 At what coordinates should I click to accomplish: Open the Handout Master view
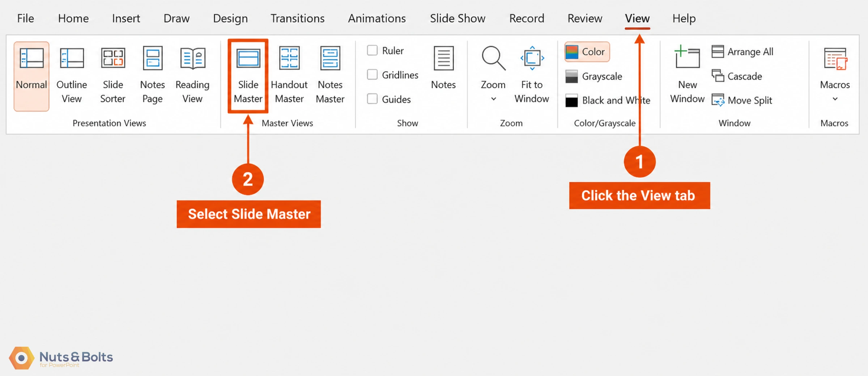click(289, 76)
